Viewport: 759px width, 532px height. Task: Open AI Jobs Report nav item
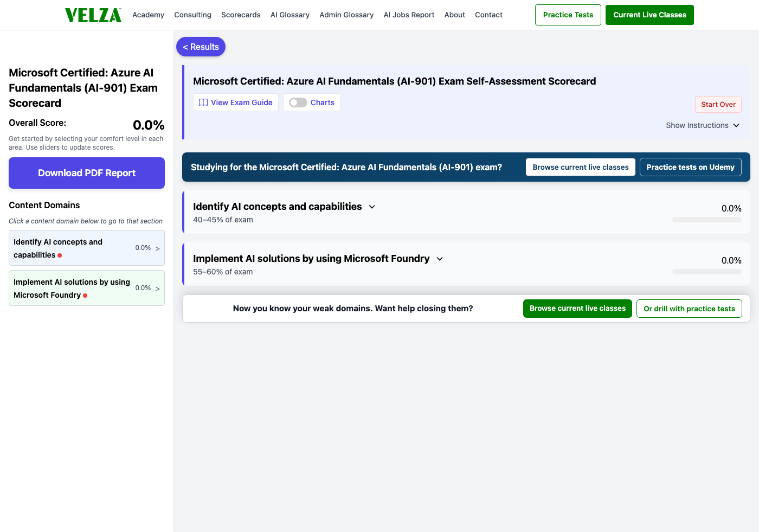click(x=409, y=15)
